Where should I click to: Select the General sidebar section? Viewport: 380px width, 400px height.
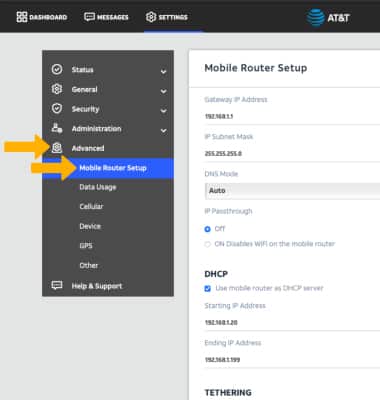pyautogui.click(x=108, y=89)
